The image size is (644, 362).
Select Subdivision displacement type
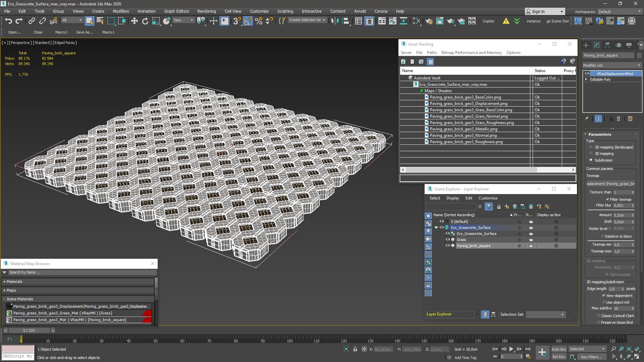click(591, 160)
